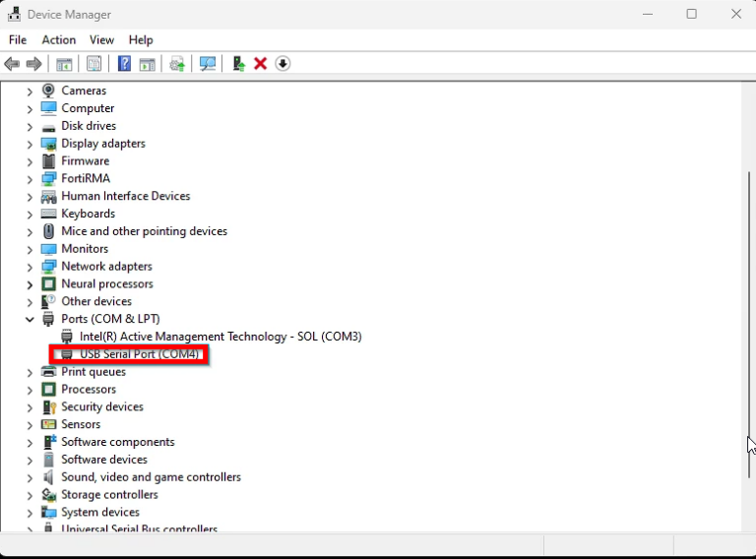Click the red X Uninstall device icon

pyautogui.click(x=260, y=64)
